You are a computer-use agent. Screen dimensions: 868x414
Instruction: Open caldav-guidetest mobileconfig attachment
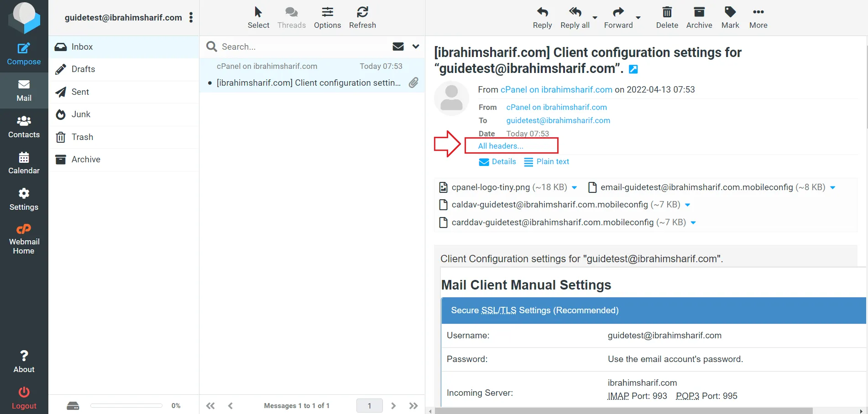[x=559, y=205]
